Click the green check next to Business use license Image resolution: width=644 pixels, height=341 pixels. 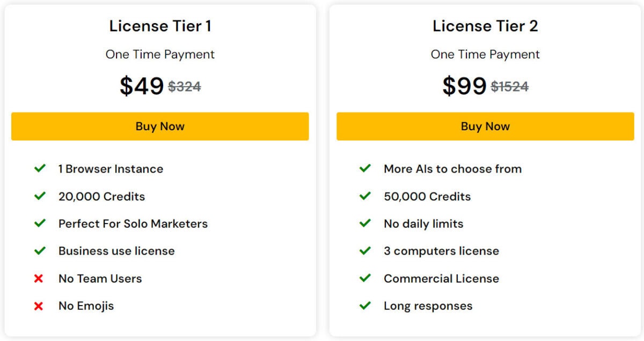(x=40, y=251)
